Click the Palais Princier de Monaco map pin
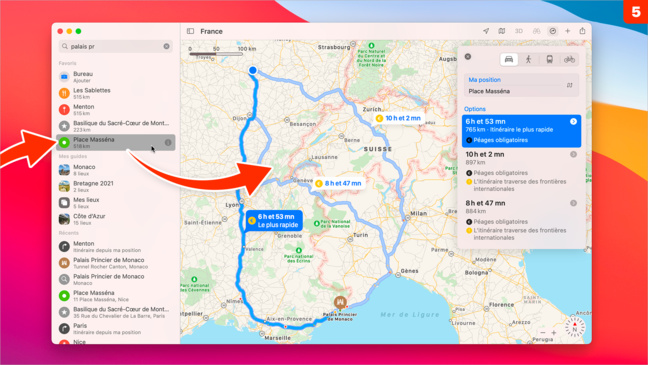This screenshot has width=648, height=365. point(340,302)
